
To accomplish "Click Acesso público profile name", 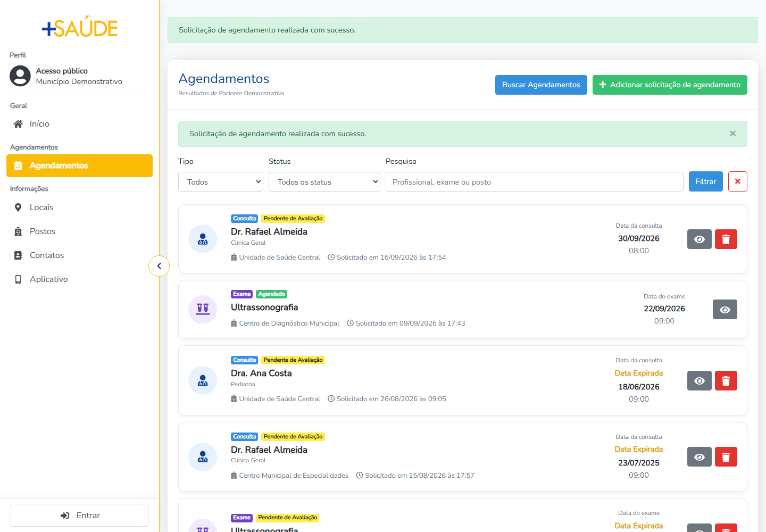I will pos(62,71).
